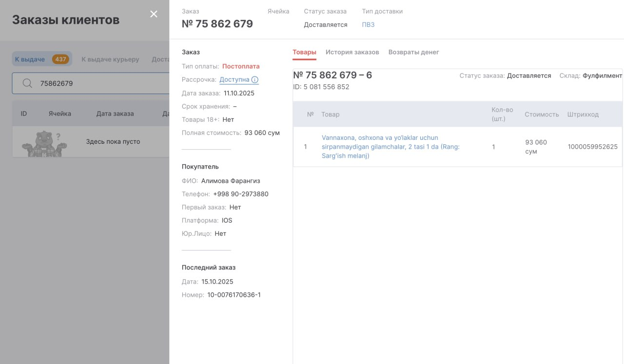This screenshot has height=364, width=624.
Task: Click the order number № 75 862 679 heading
Action: coord(217,24)
